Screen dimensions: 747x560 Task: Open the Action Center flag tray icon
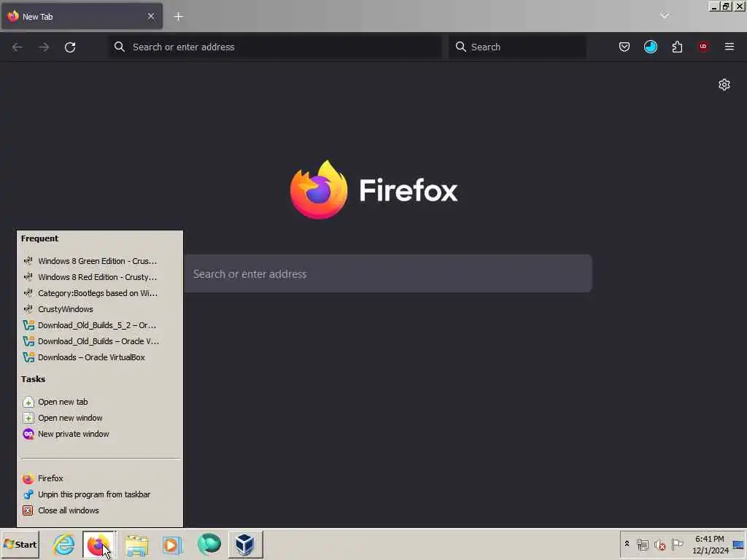pyautogui.click(x=677, y=544)
